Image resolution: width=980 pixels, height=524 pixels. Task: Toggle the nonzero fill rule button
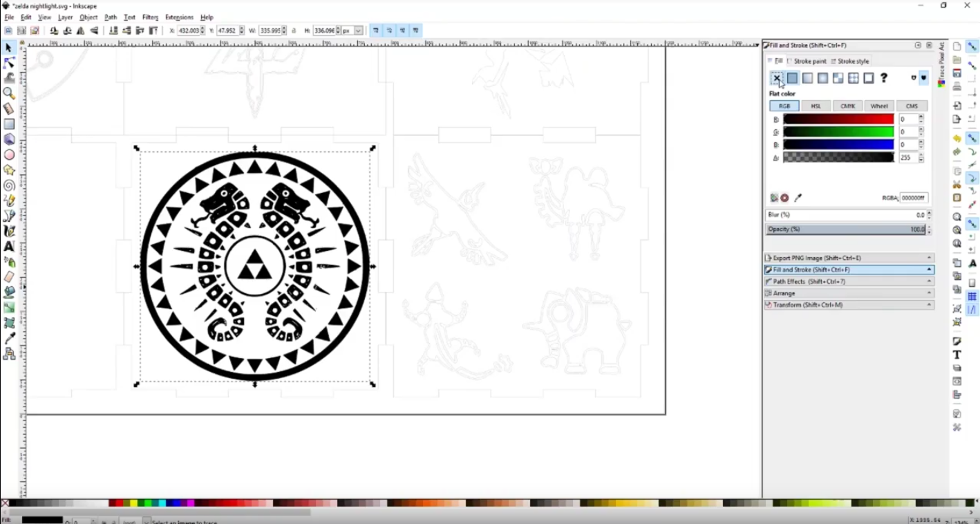[924, 78]
